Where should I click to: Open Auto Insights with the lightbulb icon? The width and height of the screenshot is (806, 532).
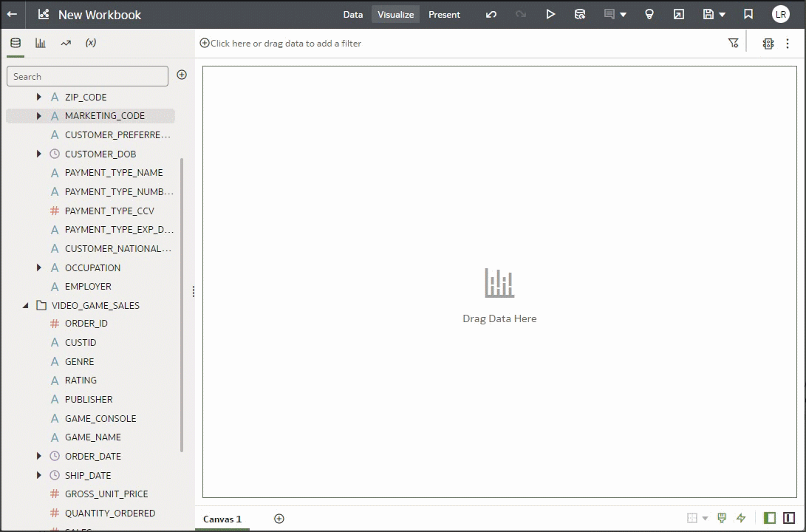(649, 14)
